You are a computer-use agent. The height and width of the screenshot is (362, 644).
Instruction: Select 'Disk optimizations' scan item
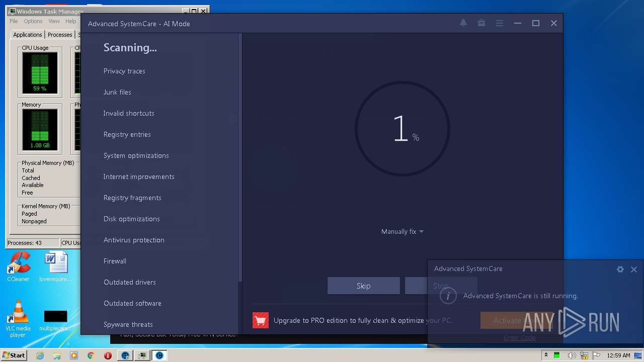point(132,219)
